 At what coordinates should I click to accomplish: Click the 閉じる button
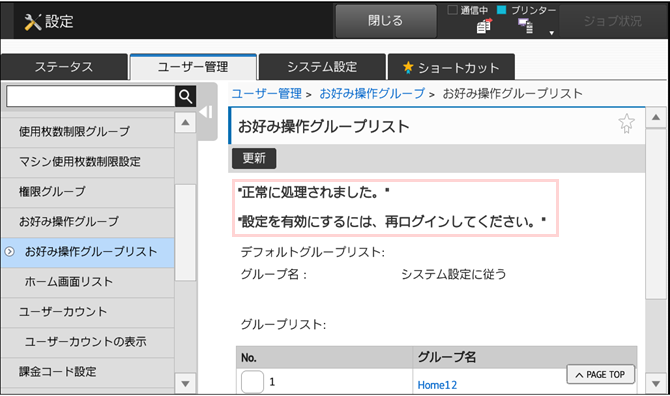coord(386,21)
